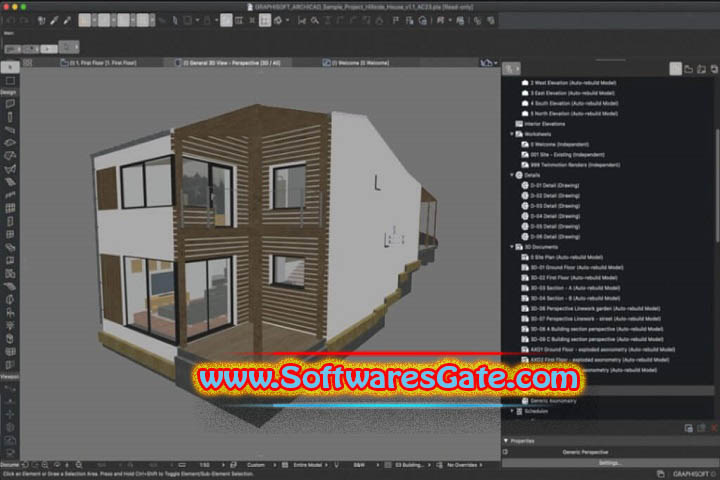The width and height of the screenshot is (720, 480).
Task: Open the 3D view dropdown at tab bar end
Action: pyautogui.click(x=489, y=63)
